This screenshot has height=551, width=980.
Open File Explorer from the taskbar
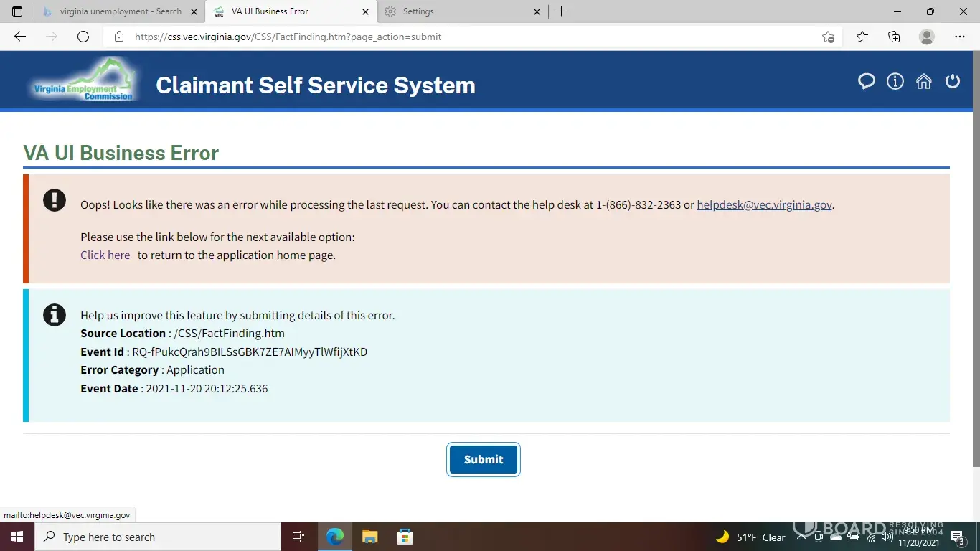click(369, 537)
